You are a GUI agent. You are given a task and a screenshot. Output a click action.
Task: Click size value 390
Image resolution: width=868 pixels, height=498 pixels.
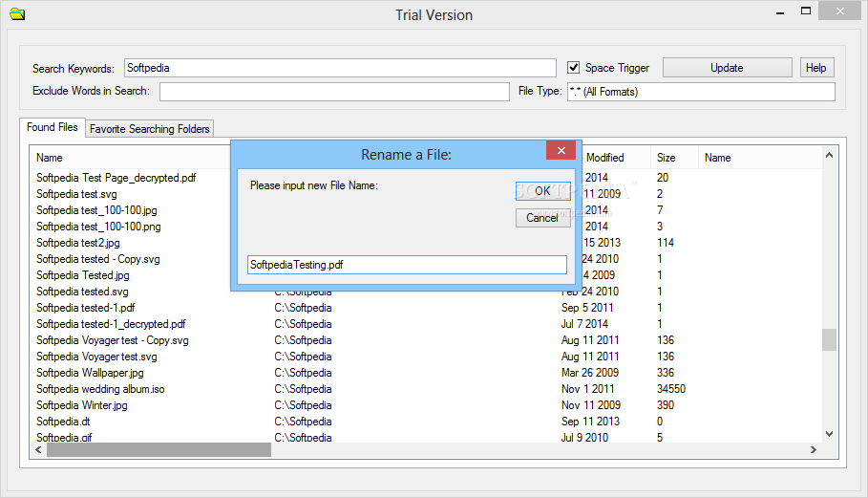pyautogui.click(x=666, y=405)
